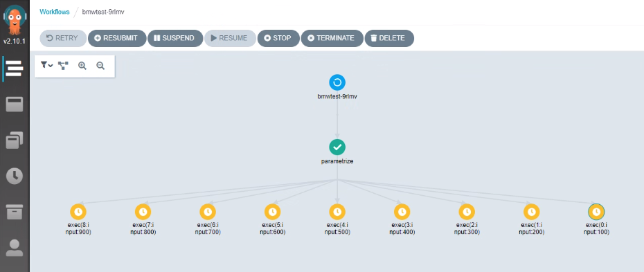Toggle the graph layout direction icon
The height and width of the screenshot is (272, 644).
pos(63,66)
